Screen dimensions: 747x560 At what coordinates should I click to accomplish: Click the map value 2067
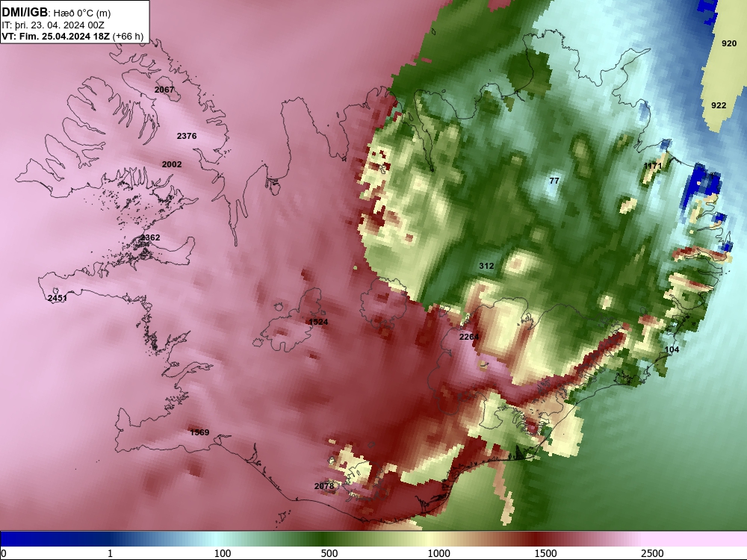coord(164,90)
